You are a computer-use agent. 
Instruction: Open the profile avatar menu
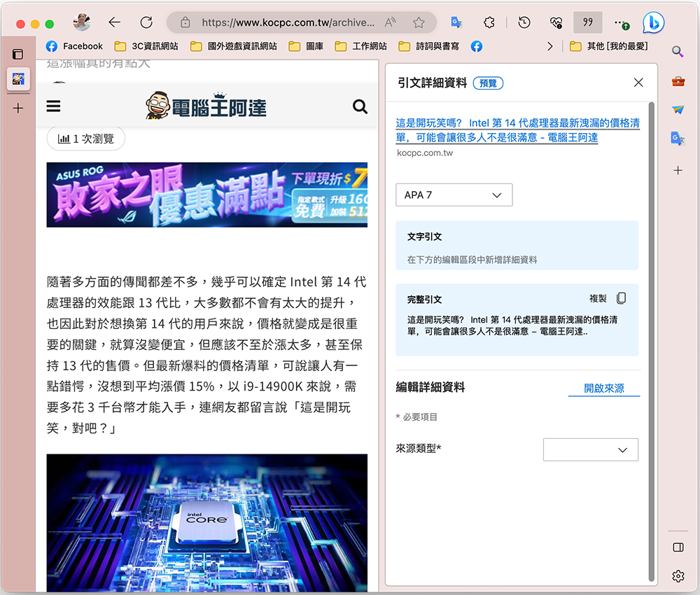click(82, 22)
